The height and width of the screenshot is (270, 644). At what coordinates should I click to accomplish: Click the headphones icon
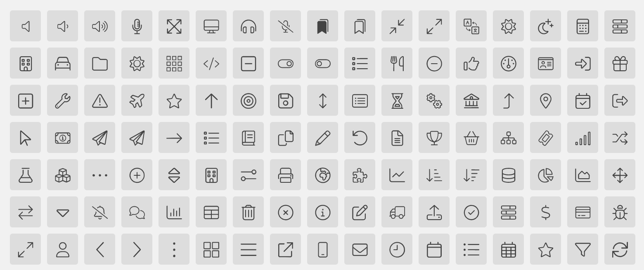(x=249, y=26)
